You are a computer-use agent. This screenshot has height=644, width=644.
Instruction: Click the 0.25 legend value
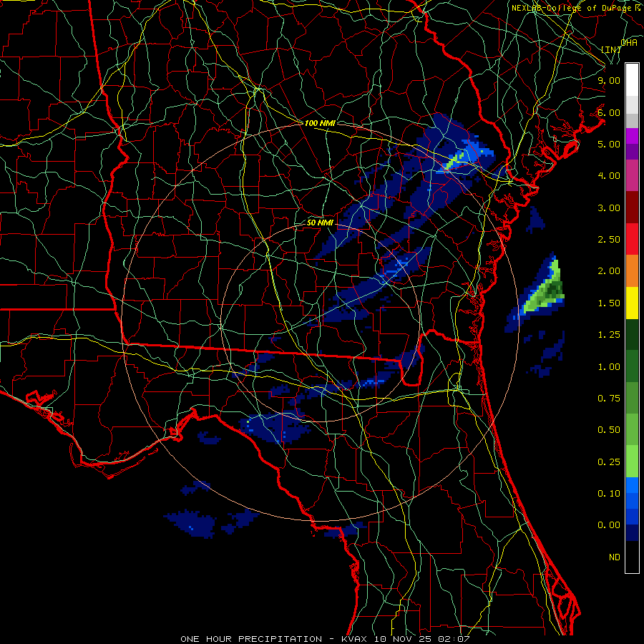tap(609, 462)
